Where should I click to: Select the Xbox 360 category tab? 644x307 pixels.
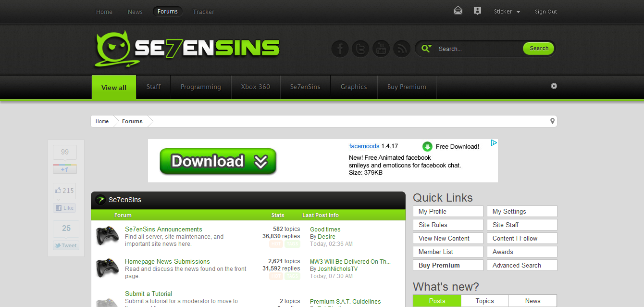point(256,87)
